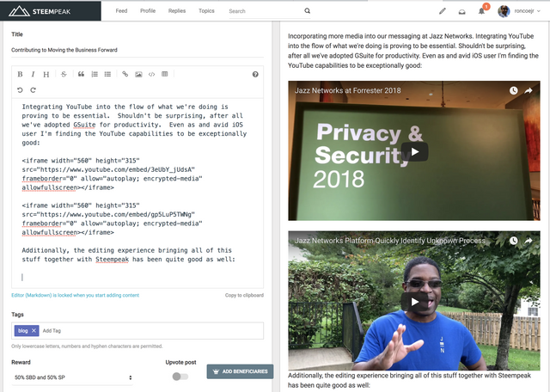550x392 pixels.
Task: Click Add Beneficiaries button
Action: (x=241, y=371)
